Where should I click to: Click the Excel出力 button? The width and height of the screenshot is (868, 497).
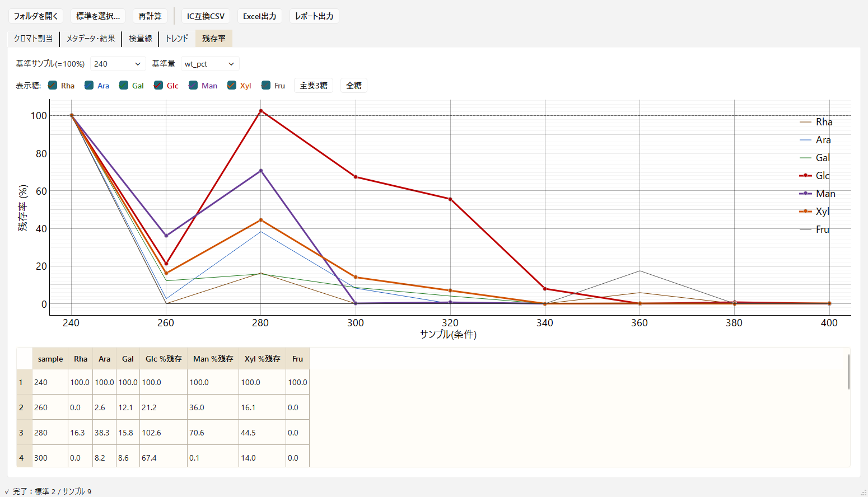coord(260,16)
